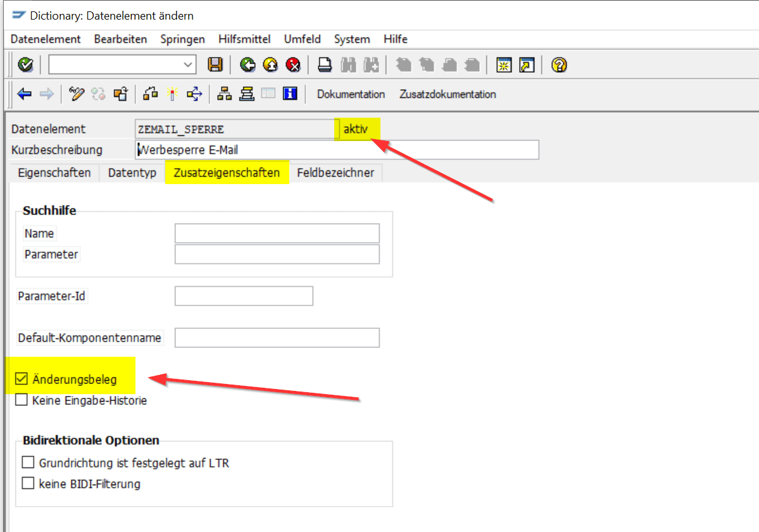The width and height of the screenshot is (759, 532).
Task: Click the green Back arrow icon
Action: click(x=248, y=65)
